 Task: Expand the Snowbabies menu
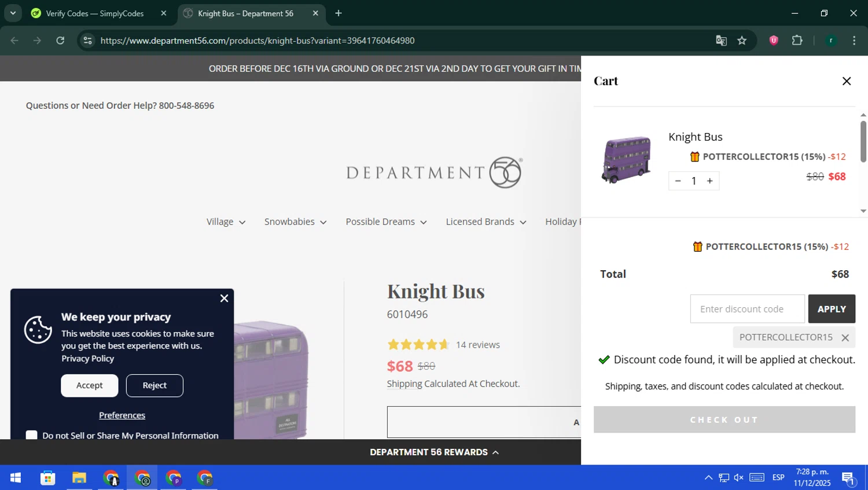tap(295, 222)
